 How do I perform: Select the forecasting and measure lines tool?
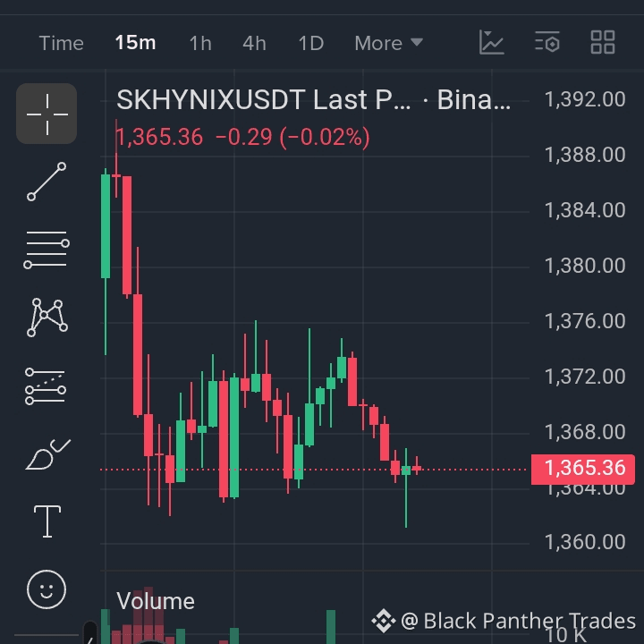tap(46, 386)
